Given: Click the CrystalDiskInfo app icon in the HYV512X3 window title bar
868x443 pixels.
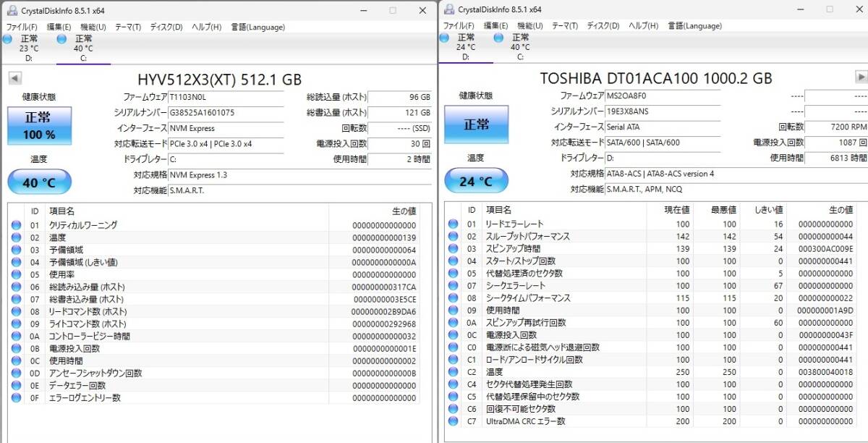Looking at the screenshot, I should (x=12, y=10).
